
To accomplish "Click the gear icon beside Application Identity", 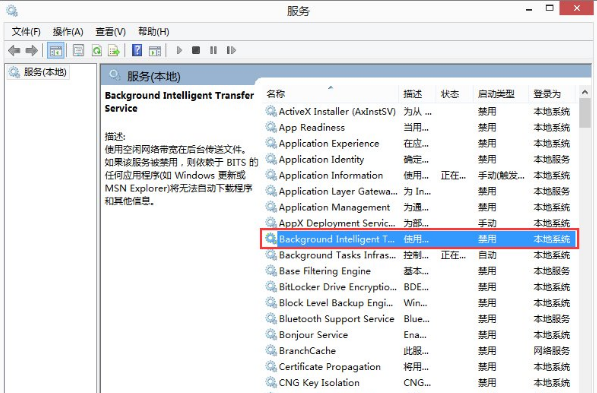I will pyautogui.click(x=271, y=159).
